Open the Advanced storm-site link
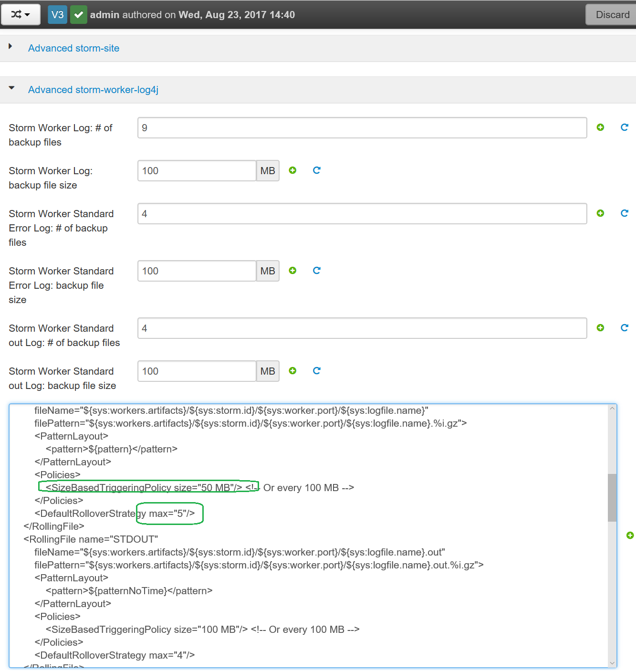The width and height of the screenshot is (636, 672). 73,48
